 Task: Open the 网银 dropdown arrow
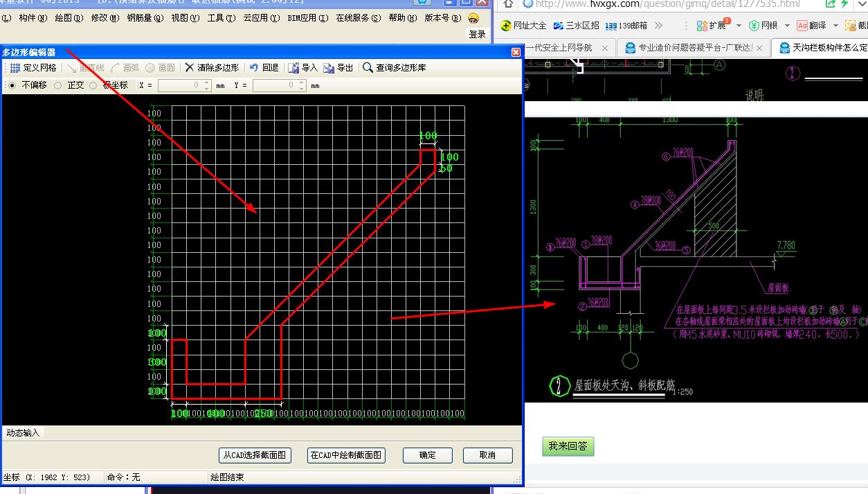pyautogui.click(x=787, y=26)
